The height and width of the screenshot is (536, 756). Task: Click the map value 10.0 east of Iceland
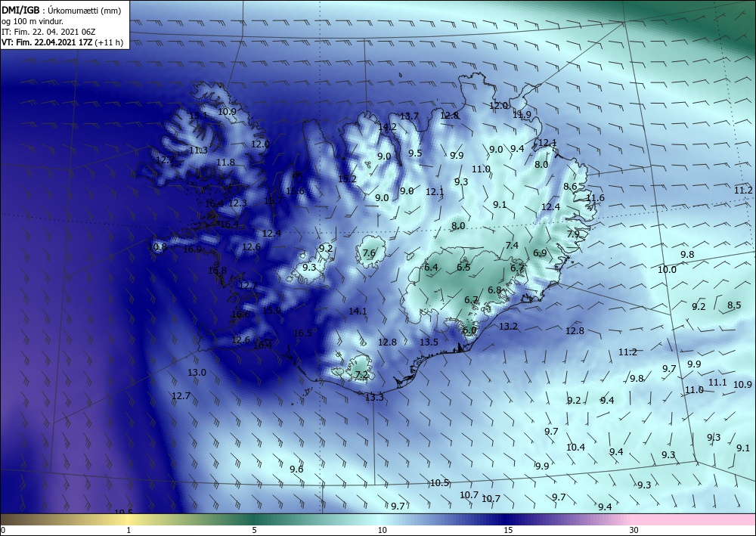[x=668, y=270]
